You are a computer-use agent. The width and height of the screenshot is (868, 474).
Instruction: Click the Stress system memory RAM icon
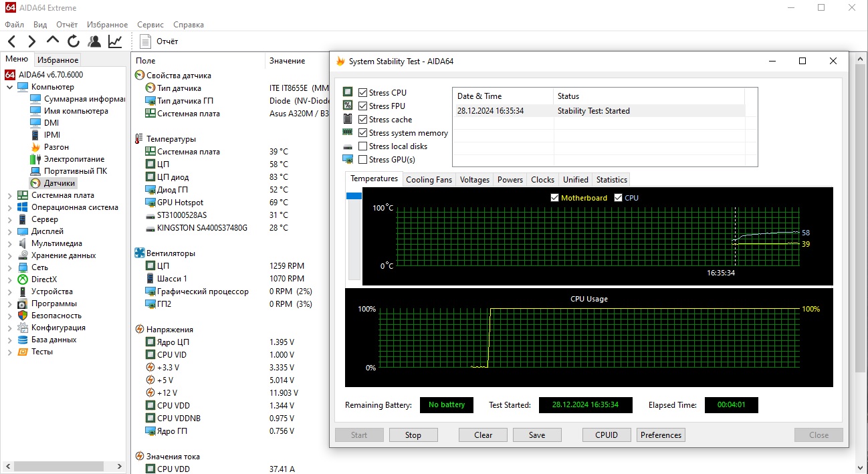coord(348,132)
